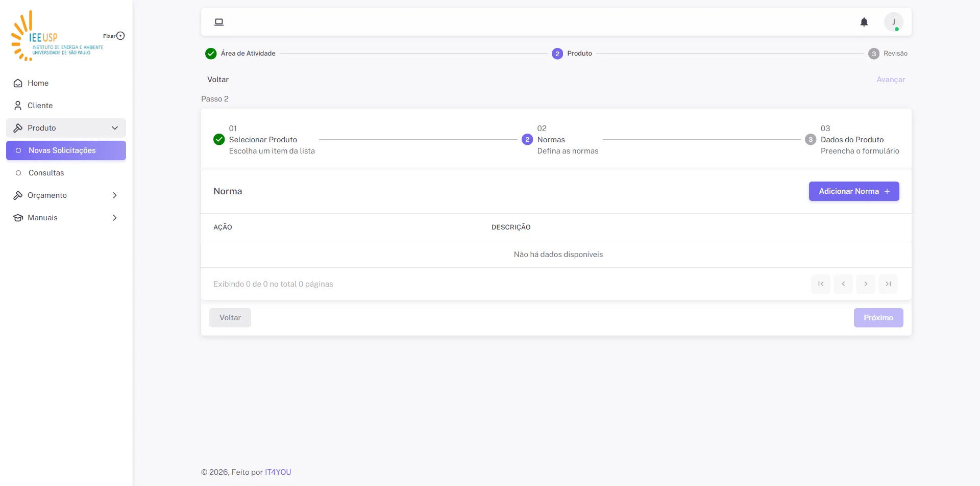The width and height of the screenshot is (980, 486).
Task: Click the Produto step number 2
Action: [x=572, y=54]
